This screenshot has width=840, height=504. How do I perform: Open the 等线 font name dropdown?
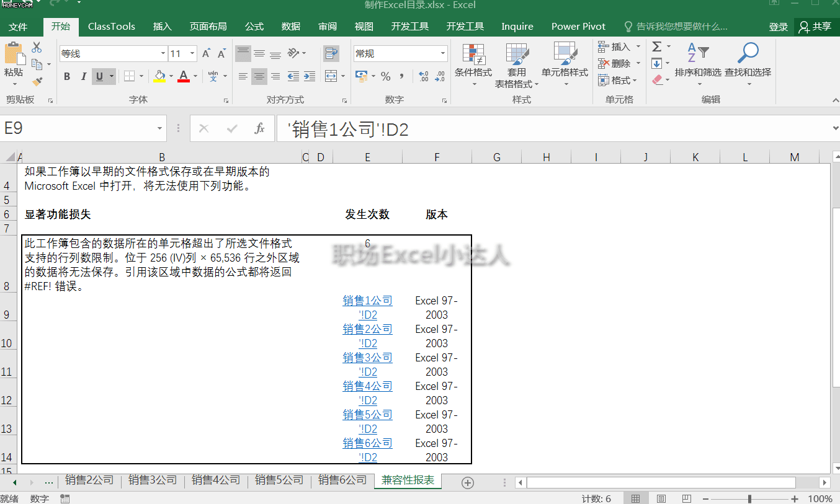click(x=163, y=54)
